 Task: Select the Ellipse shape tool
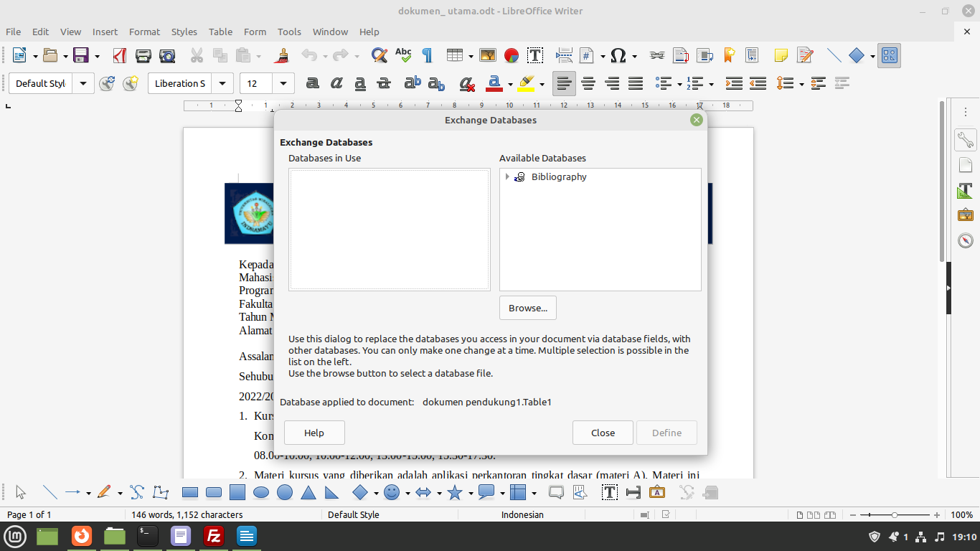point(261,492)
